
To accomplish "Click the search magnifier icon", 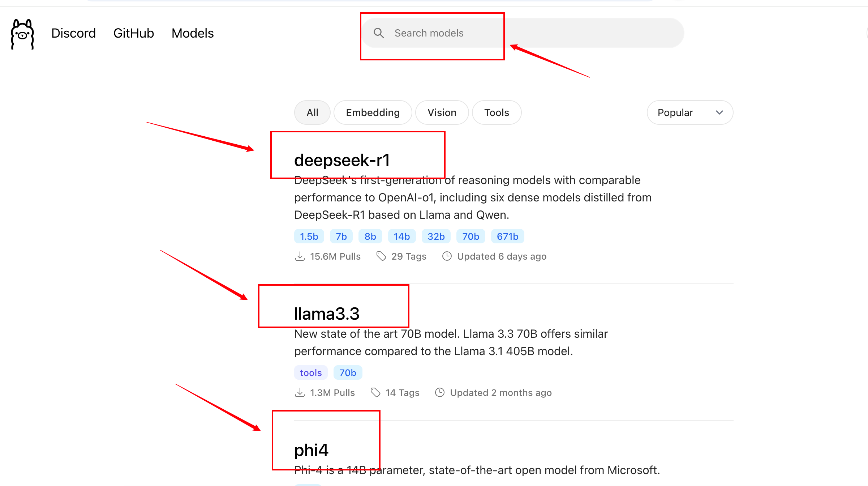I will pos(378,33).
